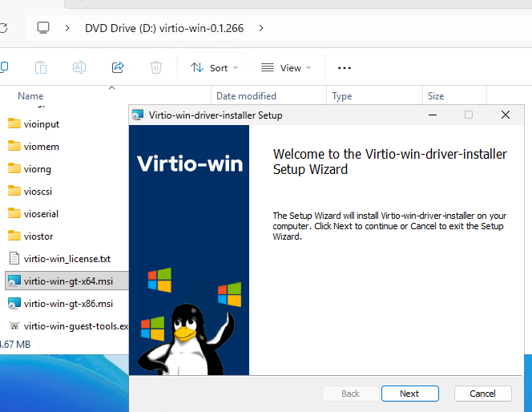The height and width of the screenshot is (412, 532).
Task: Click the viostor folder icon
Action: click(14, 235)
